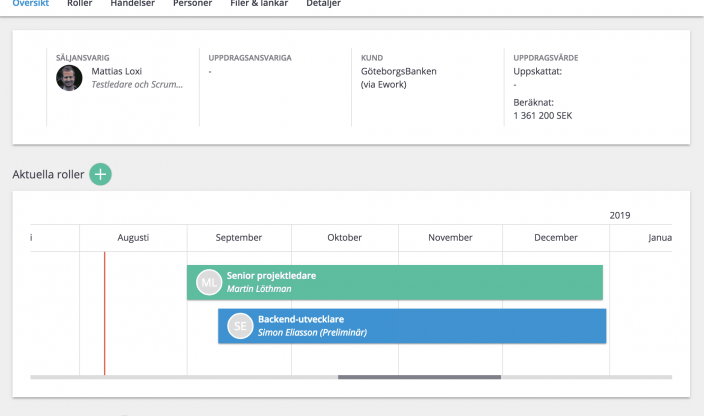This screenshot has width=704, height=416.
Task: Click the Oktober month header
Action: point(345,238)
